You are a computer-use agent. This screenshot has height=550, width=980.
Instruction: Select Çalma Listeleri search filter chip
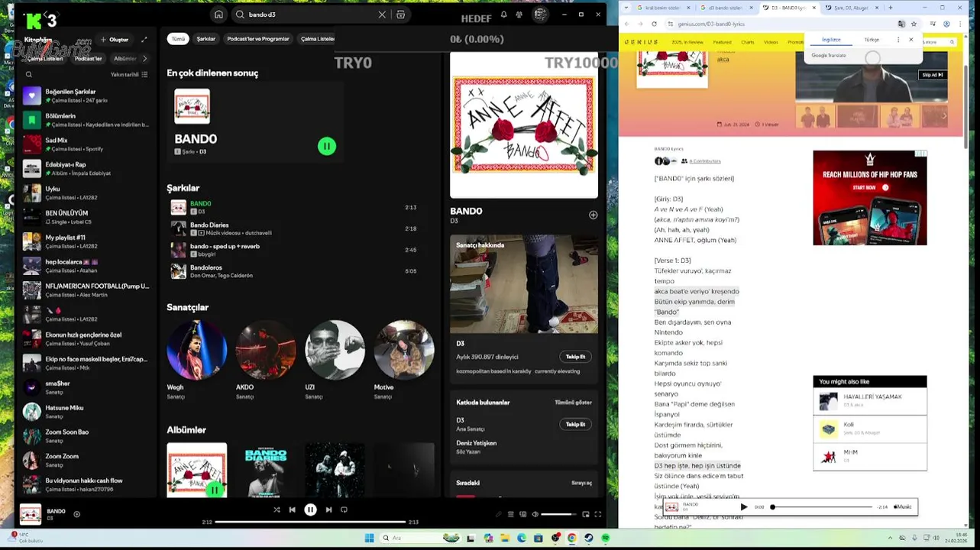coord(317,39)
